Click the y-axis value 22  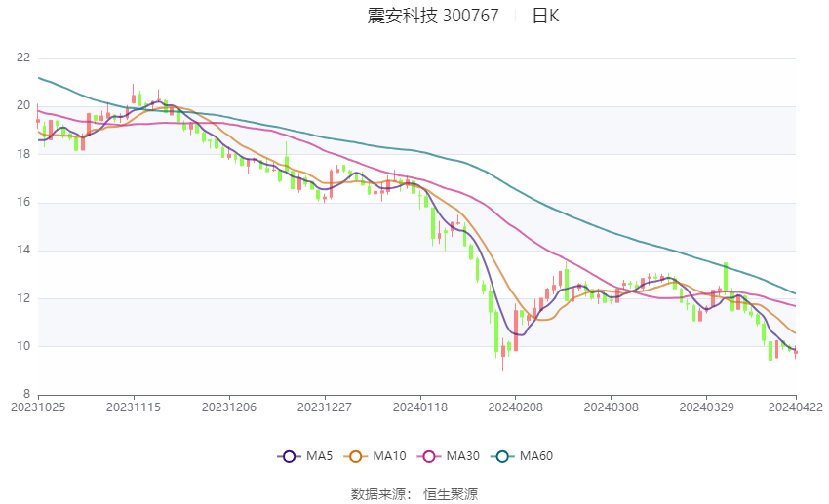[x=23, y=58]
